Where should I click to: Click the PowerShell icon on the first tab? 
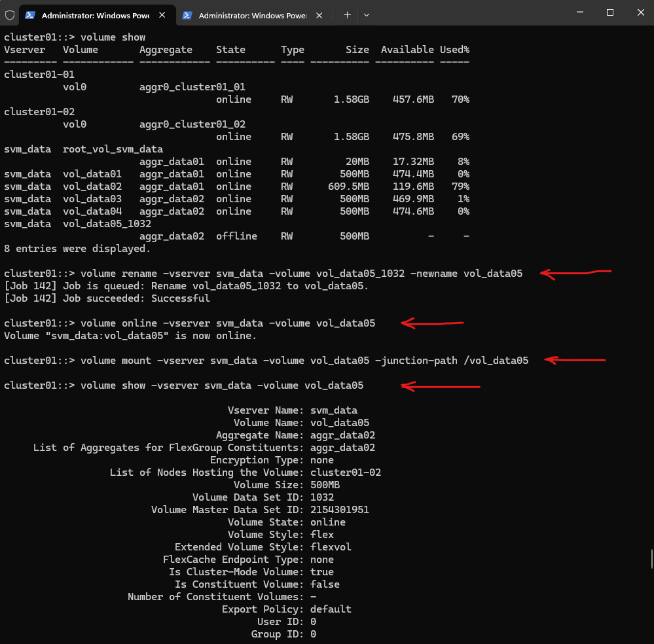[x=30, y=15]
